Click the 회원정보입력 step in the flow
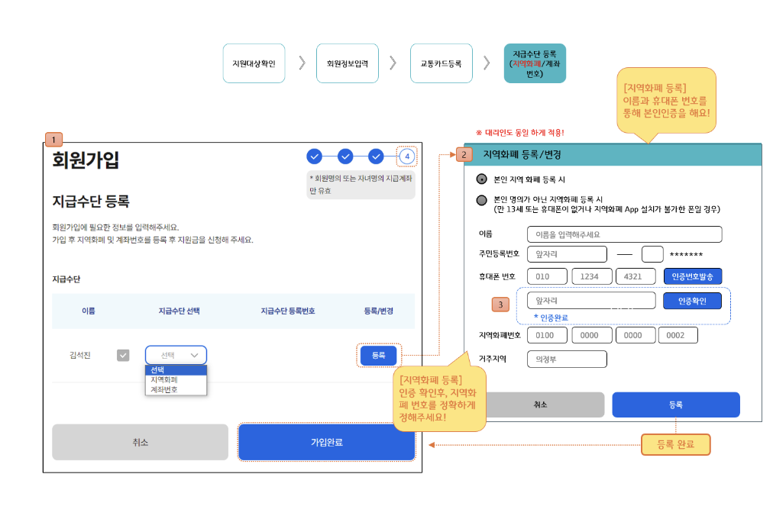This screenshot has width=773, height=532. click(x=348, y=63)
